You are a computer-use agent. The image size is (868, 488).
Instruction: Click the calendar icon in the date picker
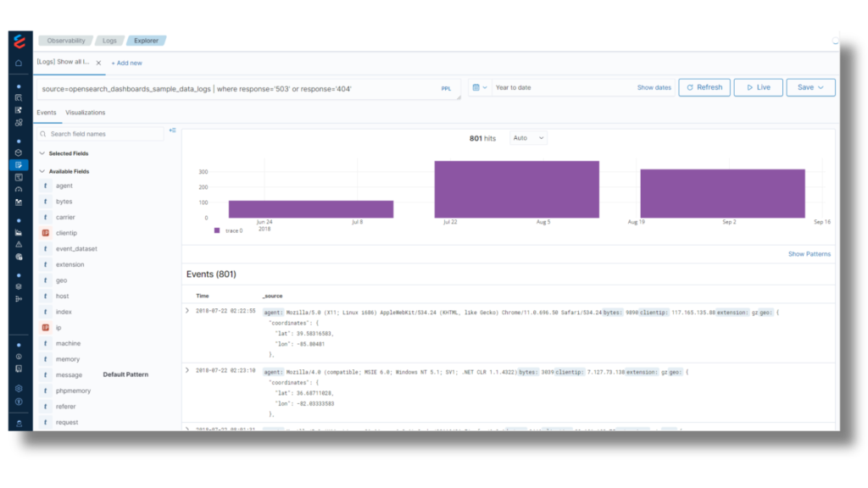[476, 87]
